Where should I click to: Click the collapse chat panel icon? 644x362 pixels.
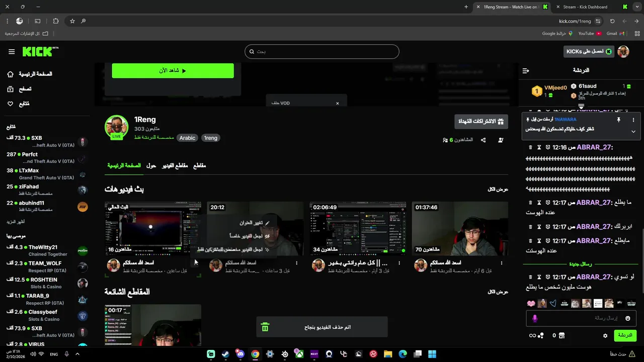pos(526,71)
